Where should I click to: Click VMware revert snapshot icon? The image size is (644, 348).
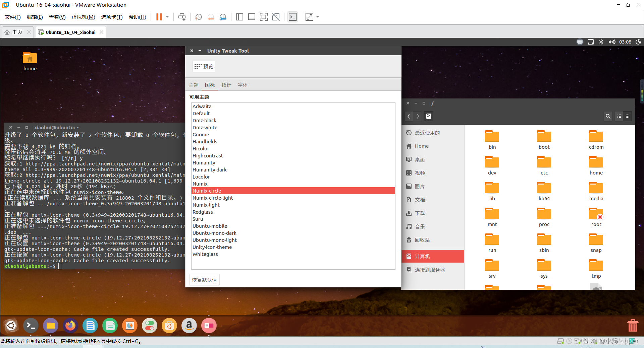pos(211,17)
